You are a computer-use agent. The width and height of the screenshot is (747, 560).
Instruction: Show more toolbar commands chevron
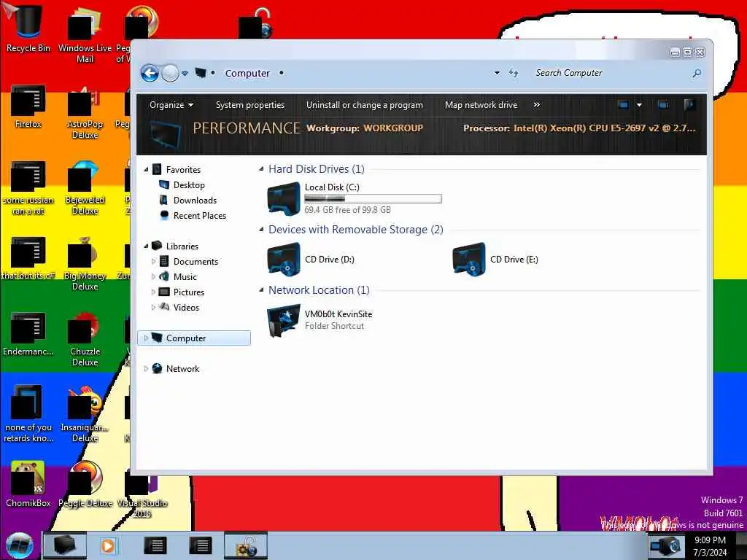(536, 105)
